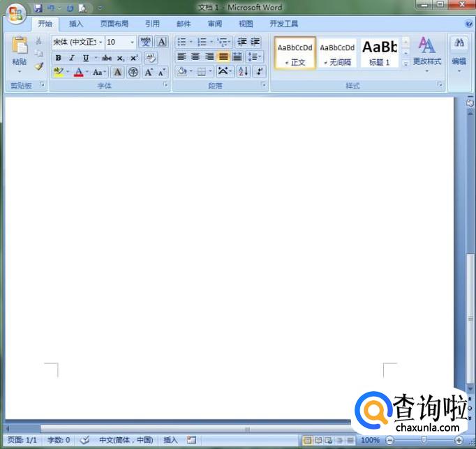Apply bullet list

click(181, 42)
